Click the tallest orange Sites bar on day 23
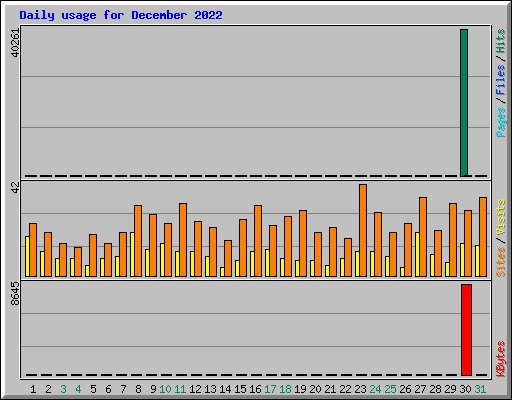The height and width of the screenshot is (400, 512). point(363,230)
